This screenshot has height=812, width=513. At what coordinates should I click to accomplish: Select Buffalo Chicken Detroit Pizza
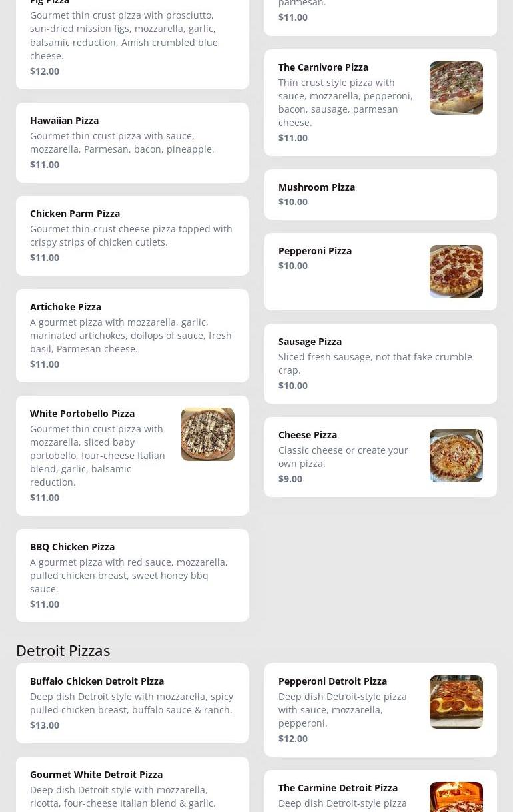tap(97, 681)
